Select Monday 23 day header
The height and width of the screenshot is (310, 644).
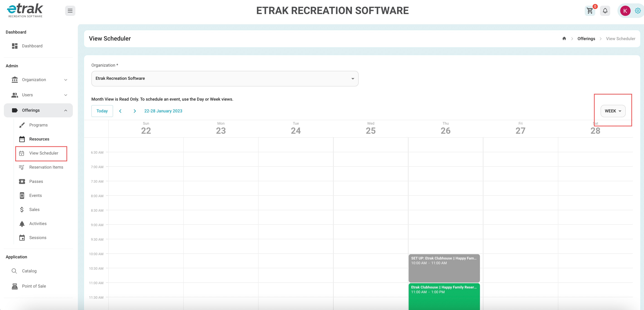(x=221, y=128)
